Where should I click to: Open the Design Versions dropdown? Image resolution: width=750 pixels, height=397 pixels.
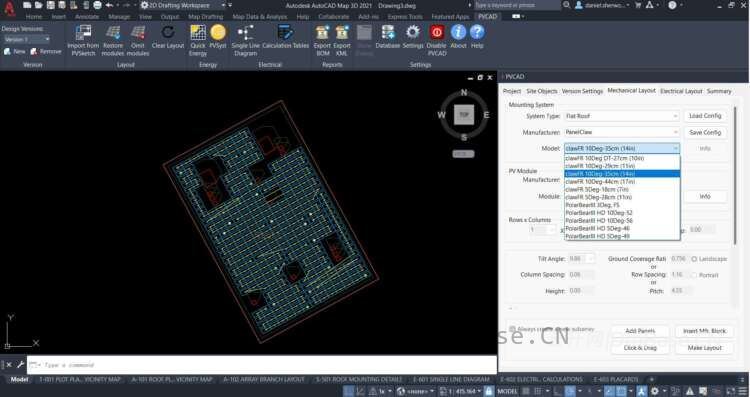point(27,39)
